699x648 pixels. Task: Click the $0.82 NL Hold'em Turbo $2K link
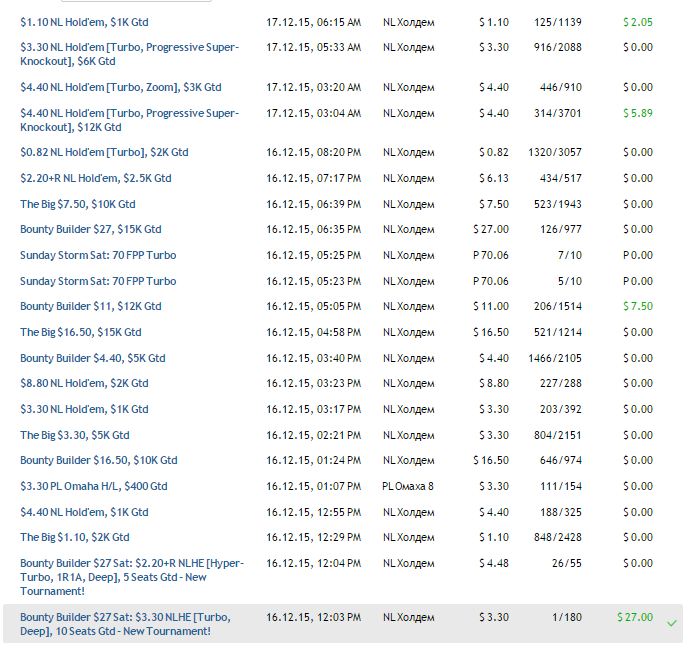pyautogui.click(x=104, y=153)
